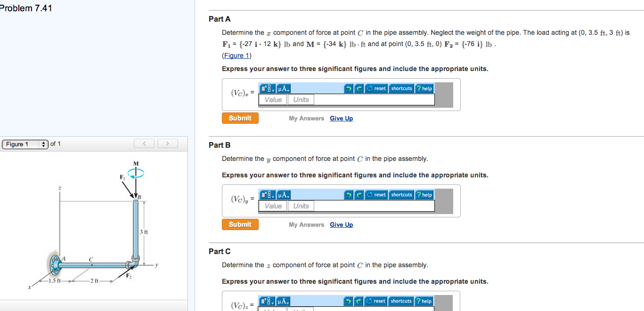Click the Value input field in Part A
The image size is (644, 311).
click(x=273, y=99)
